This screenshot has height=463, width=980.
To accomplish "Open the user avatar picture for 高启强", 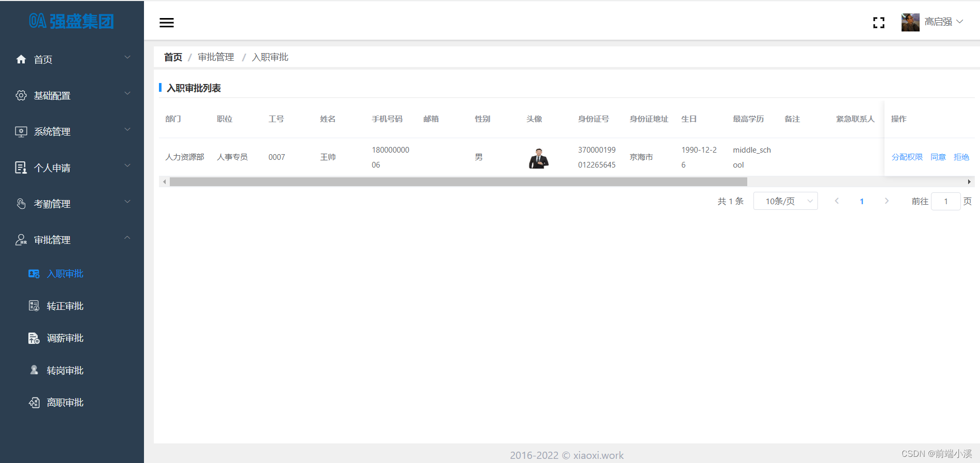I will [910, 22].
